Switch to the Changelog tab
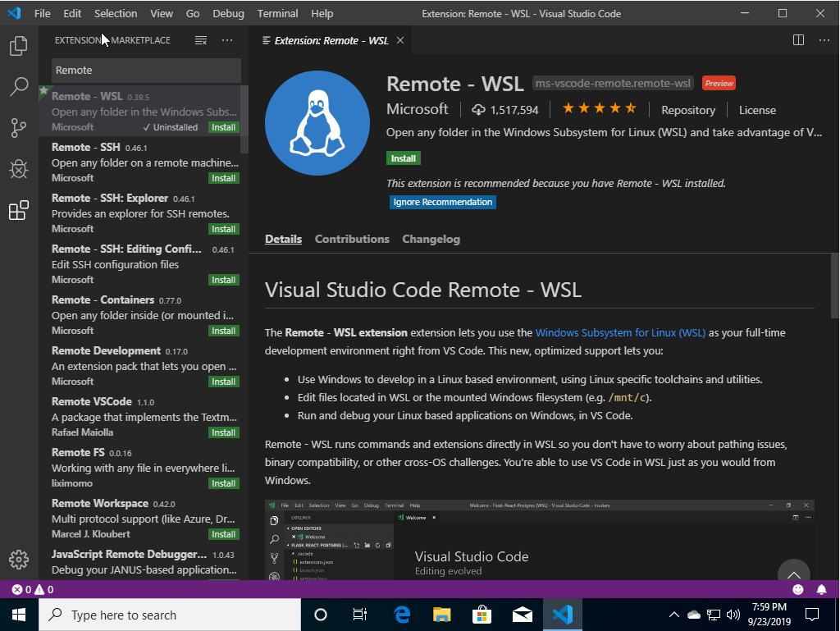The image size is (840, 631). 431,239
